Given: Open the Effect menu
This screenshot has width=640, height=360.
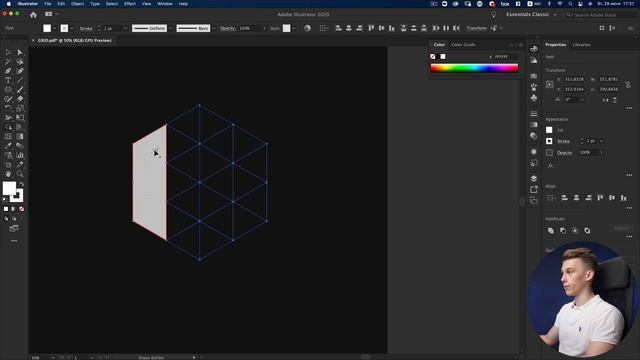Looking at the screenshot, I should click(130, 4).
